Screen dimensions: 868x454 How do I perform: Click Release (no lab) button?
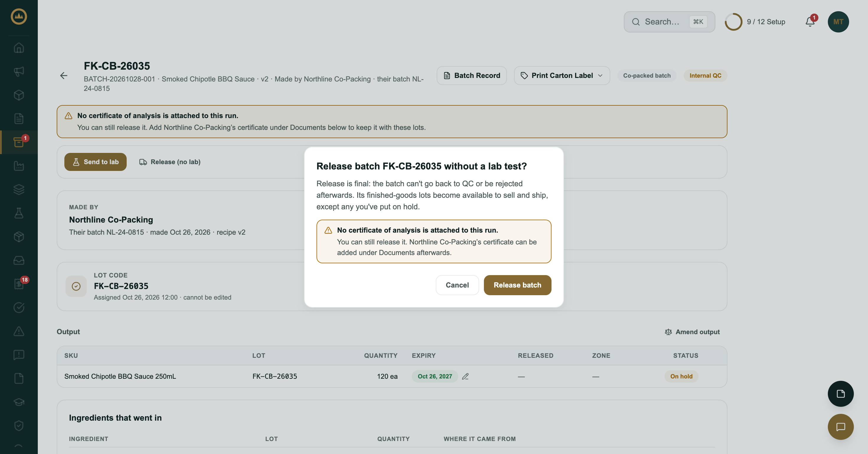click(170, 162)
